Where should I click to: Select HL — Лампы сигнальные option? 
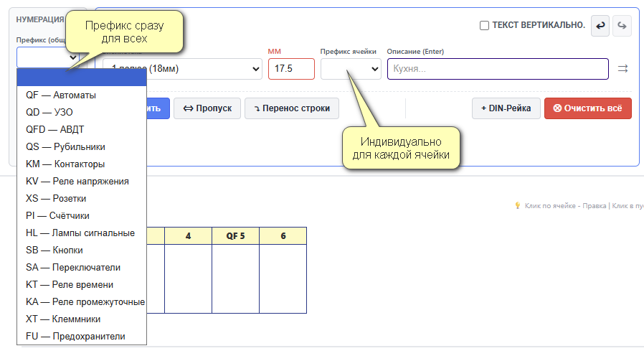click(x=80, y=233)
